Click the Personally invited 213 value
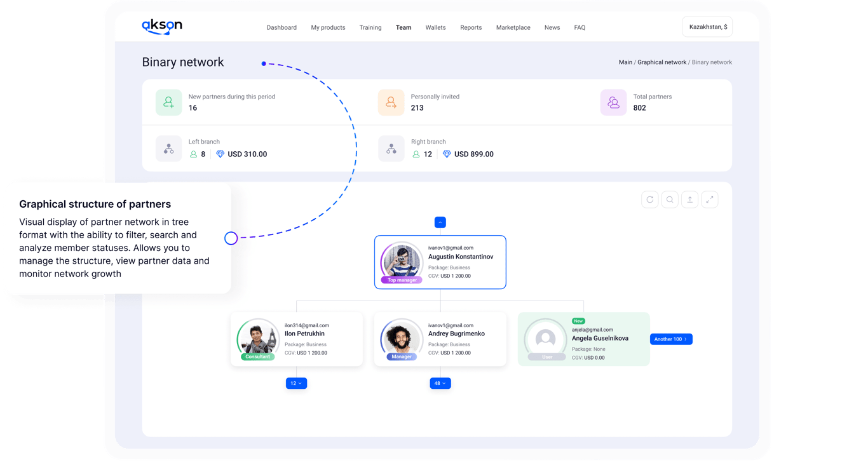 click(417, 108)
